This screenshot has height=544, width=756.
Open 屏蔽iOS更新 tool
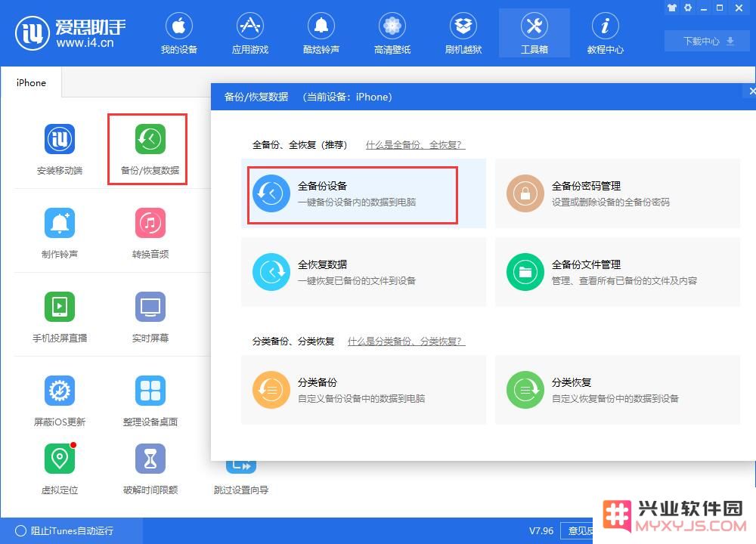pyautogui.click(x=60, y=401)
